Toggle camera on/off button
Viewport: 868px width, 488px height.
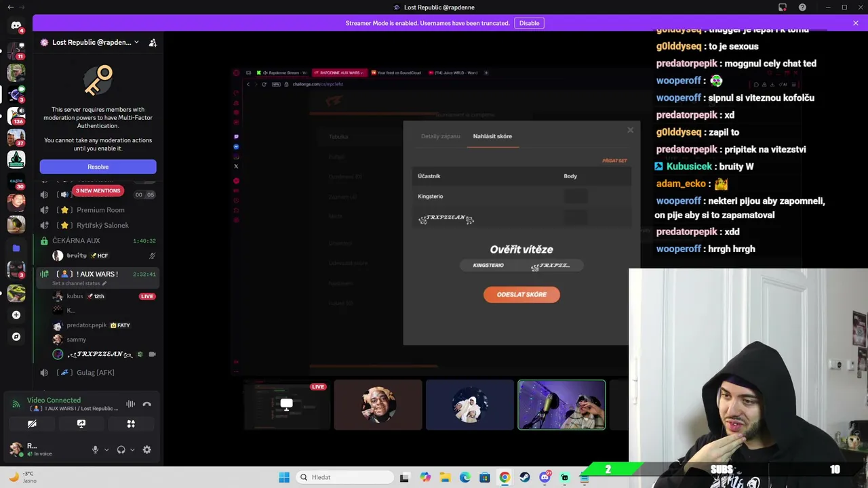32,424
